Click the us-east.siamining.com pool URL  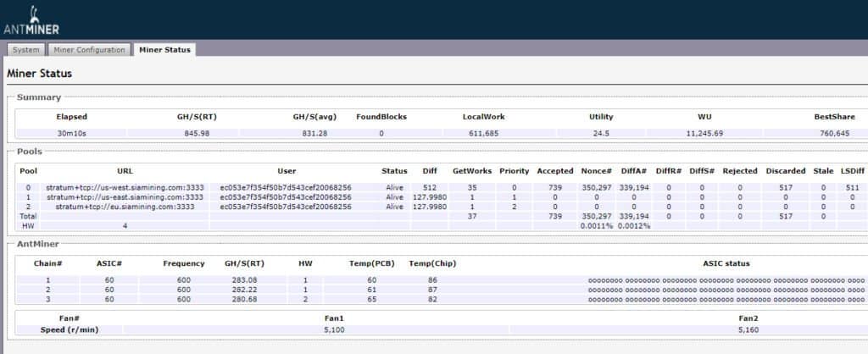click(x=125, y=197)
